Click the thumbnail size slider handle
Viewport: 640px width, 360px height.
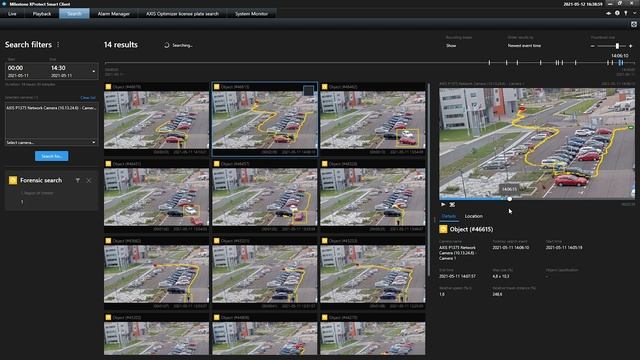point(617,46)
